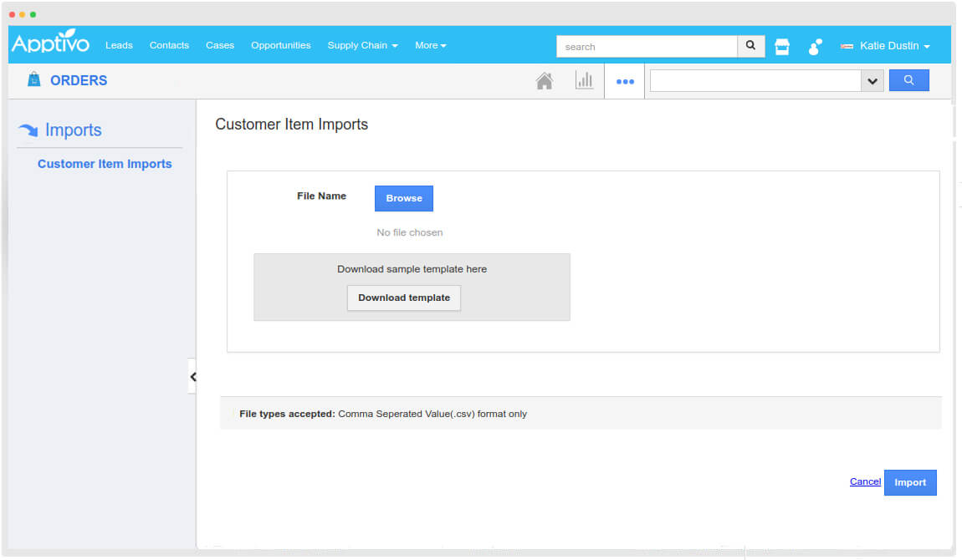Collapse the Imports sidebar panel
Screen dimensions: 962x560
click(x=192, y=376)
